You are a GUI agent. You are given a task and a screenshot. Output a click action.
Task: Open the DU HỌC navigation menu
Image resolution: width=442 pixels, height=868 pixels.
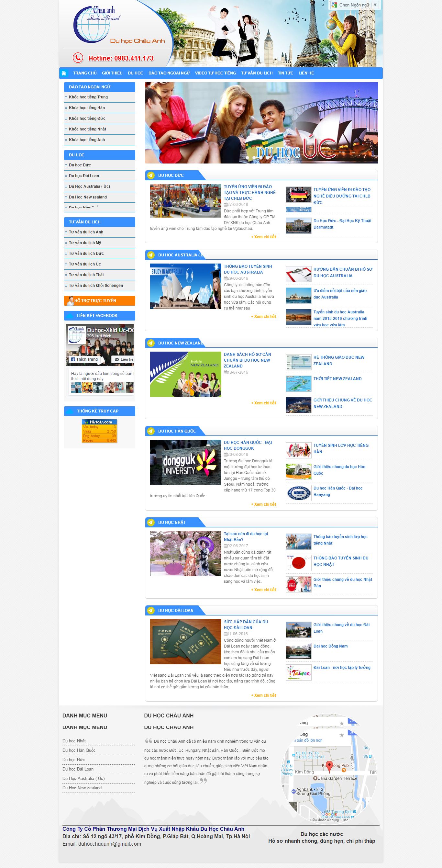click(x=135, y=73)
